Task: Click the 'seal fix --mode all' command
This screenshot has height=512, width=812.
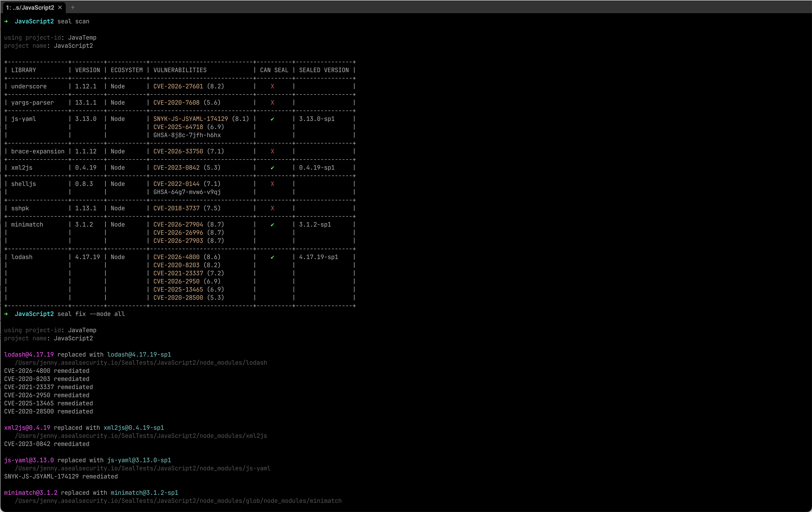Action: click(x=91, y=314)
